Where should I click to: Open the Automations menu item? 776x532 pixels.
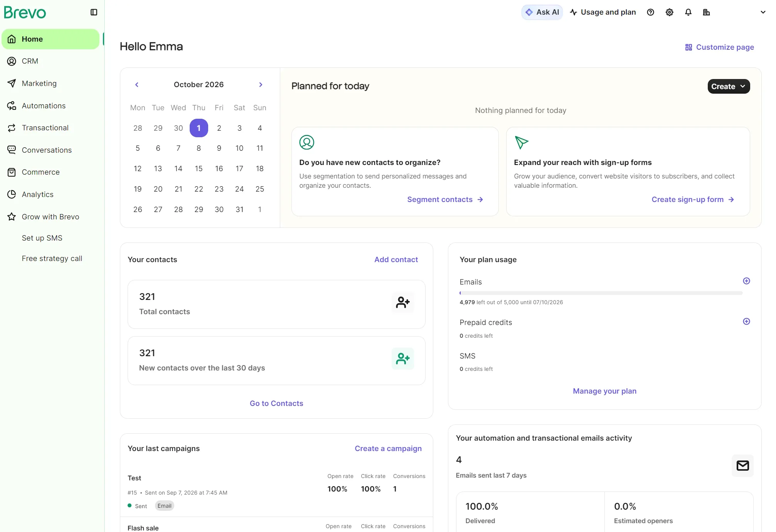tap(50, 106)
